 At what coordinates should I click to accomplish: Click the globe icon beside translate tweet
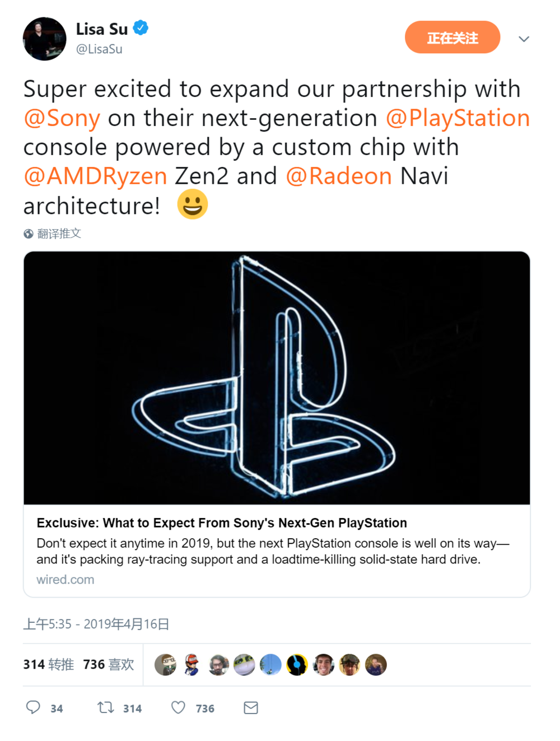point(29,234)
